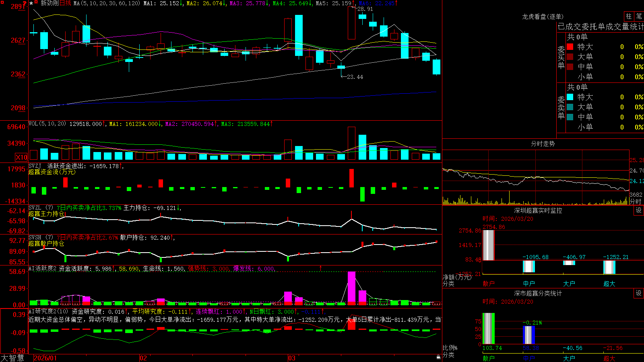The image size is (644, 362).
Task: Click the 大智慧 logo text in bottom corner
Action: tap(12, 358)
